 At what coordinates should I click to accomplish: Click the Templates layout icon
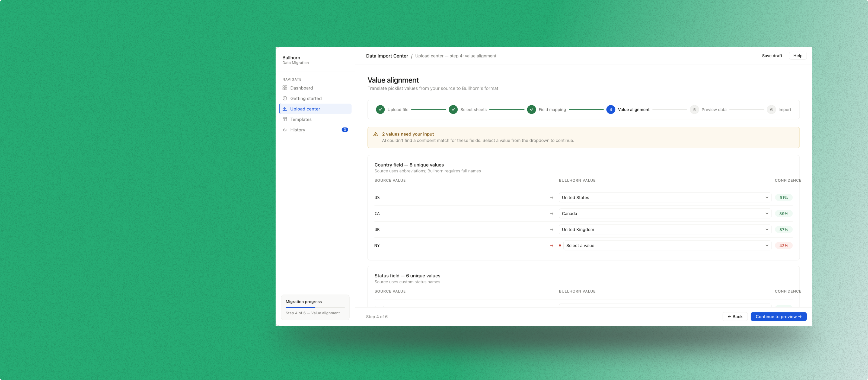pyautogui.click(x=285, y=119)
